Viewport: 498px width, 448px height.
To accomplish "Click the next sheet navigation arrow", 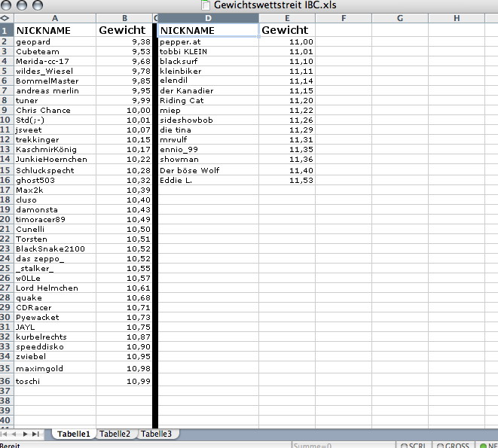I will coord(26,434).
